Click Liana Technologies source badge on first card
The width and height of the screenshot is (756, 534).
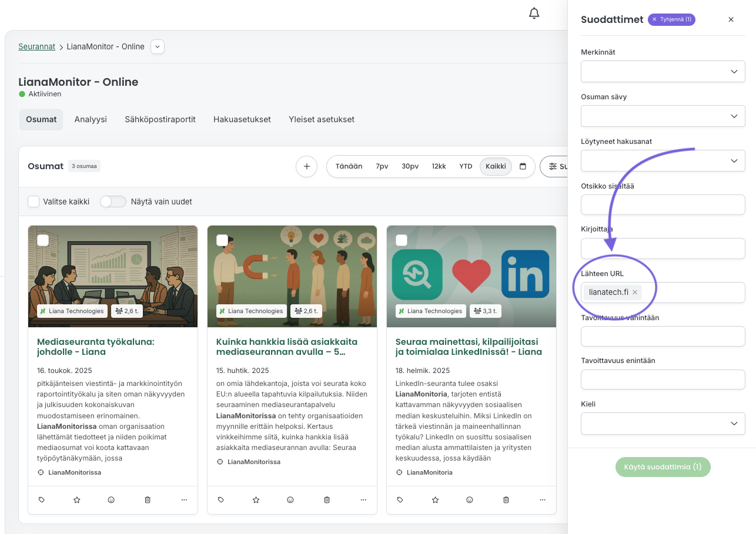point(72,311)
